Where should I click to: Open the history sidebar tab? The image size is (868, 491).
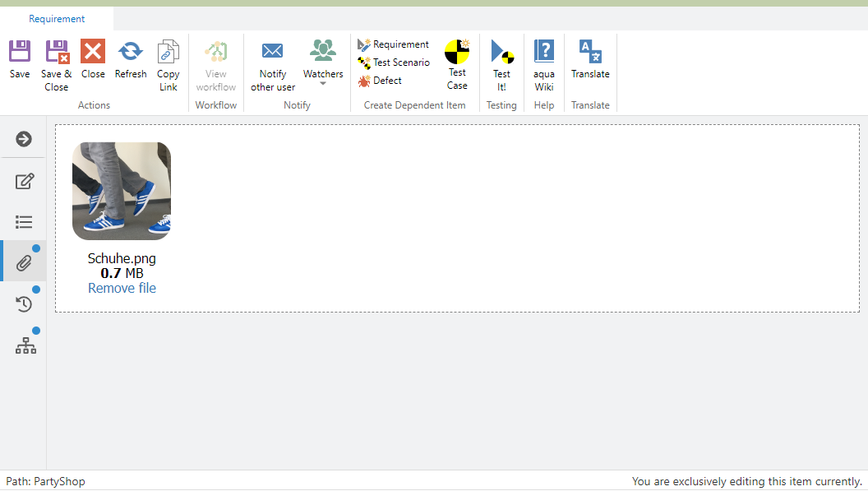click(25, 304)
